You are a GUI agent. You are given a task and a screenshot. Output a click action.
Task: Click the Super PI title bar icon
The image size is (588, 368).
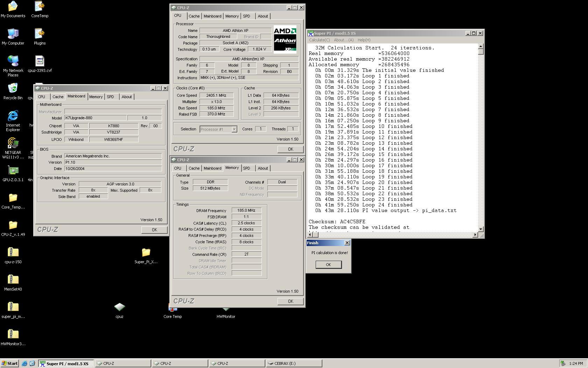coord(310,33)
